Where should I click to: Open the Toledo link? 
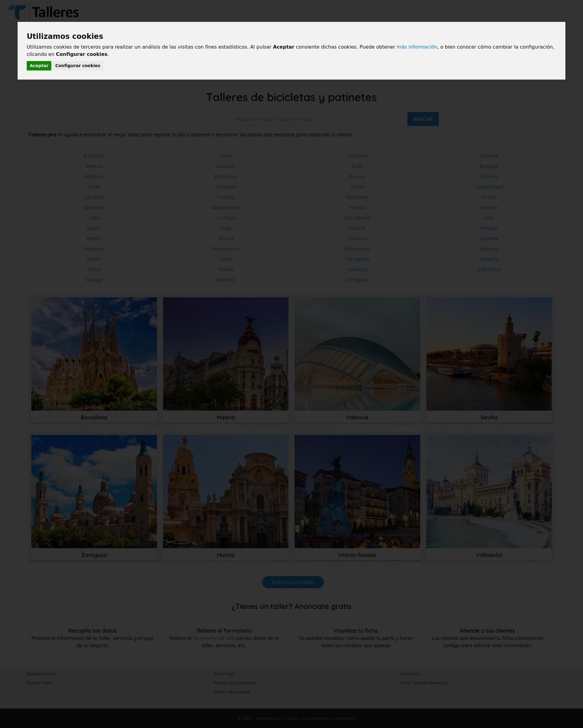click(226, 270)
